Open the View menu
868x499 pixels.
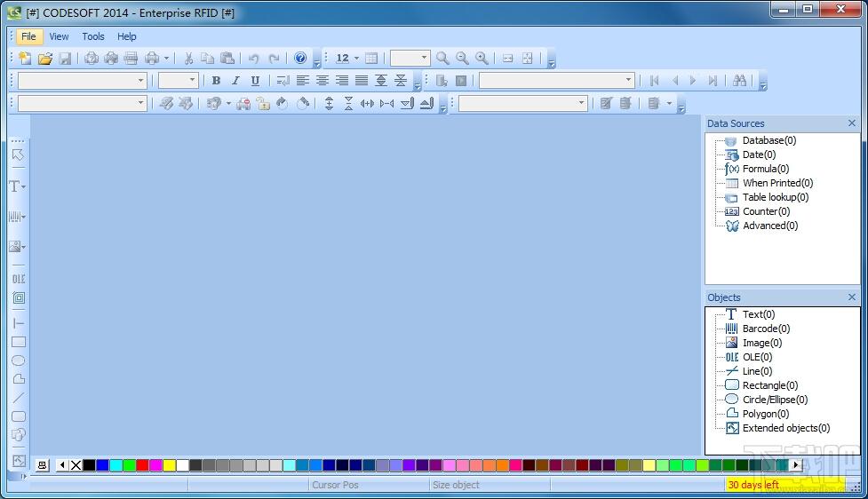click(x=59, y=36)
